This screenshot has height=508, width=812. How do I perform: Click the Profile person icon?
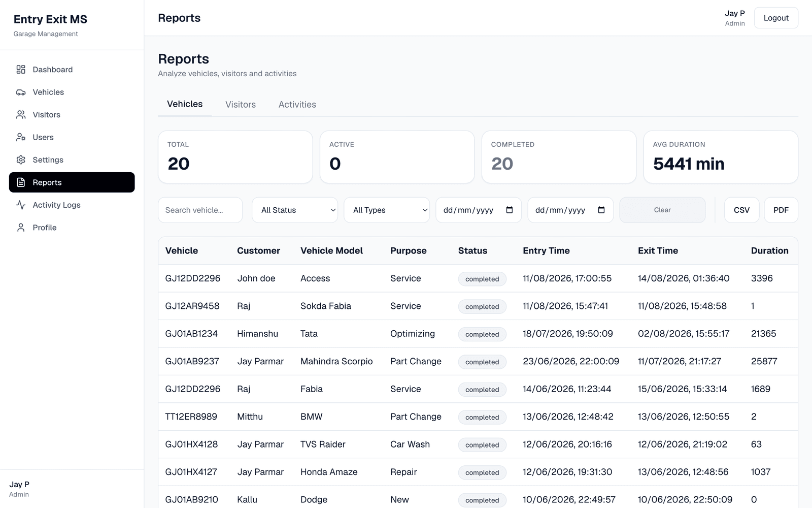21,228
